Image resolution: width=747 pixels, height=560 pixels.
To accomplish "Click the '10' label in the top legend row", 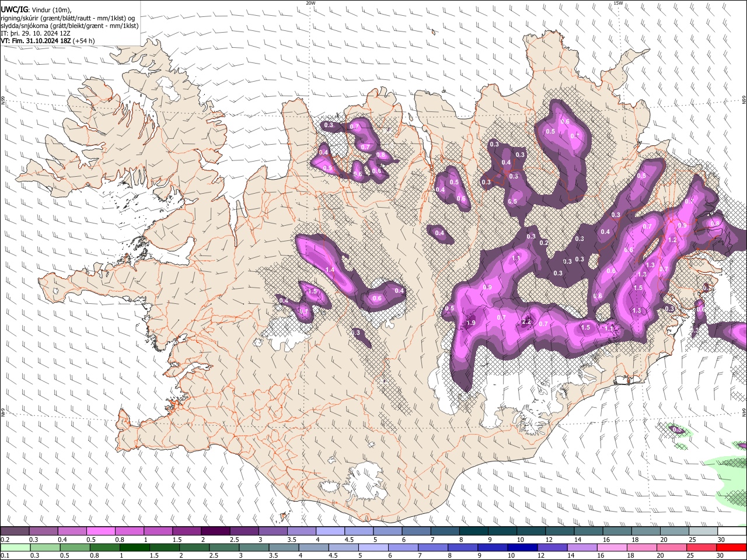I will click(520, 540).
